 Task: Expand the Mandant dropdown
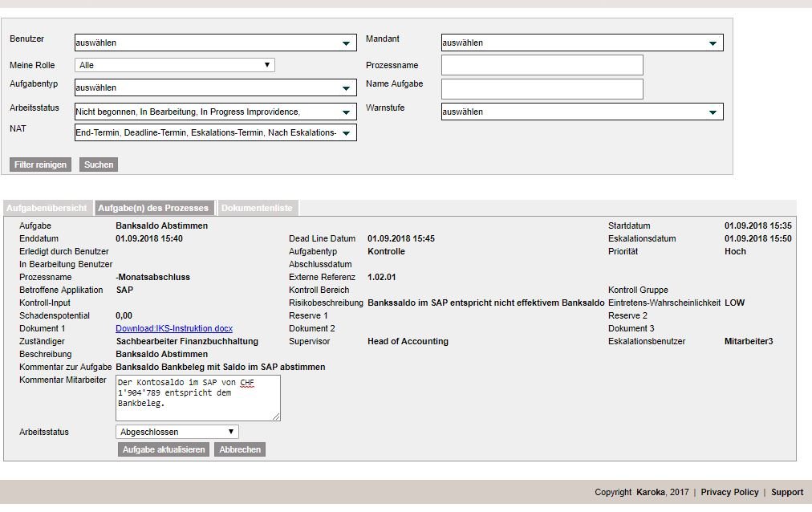tap(582, 43)
